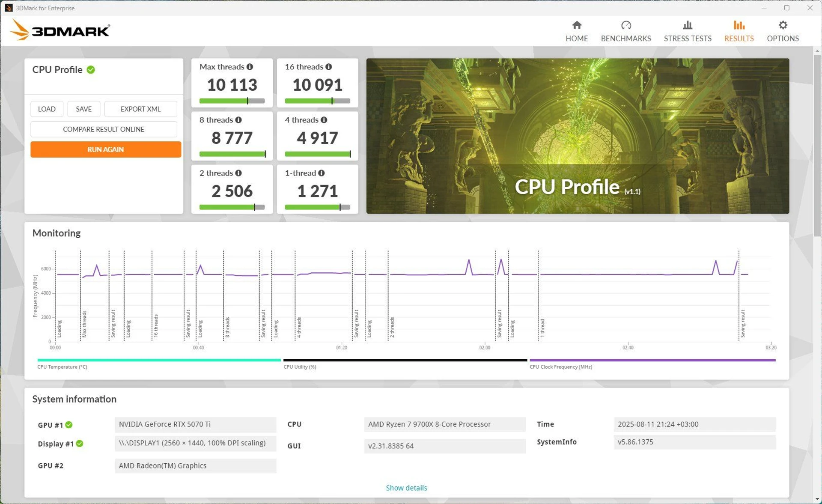822x504 pixels.
Task: Click the 2 threads score 2 506
Action: tap(232, 191)
